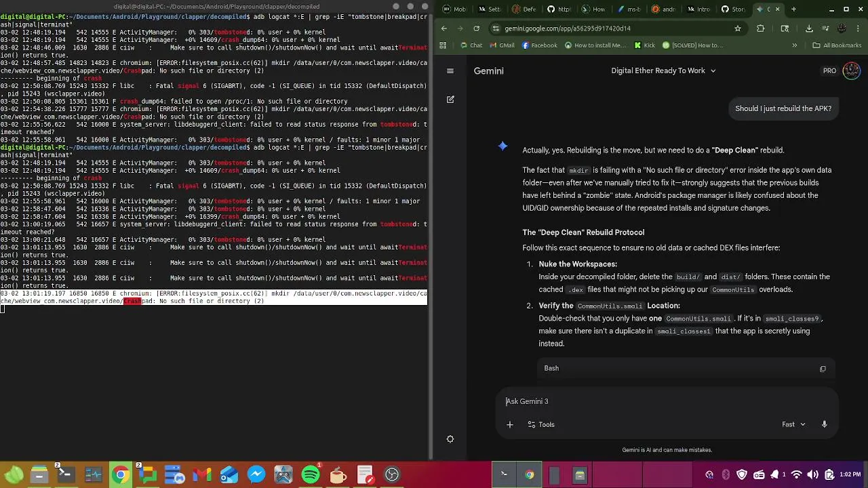Viewport: 868px width, 488px height.
Task: Open Messenger from the dock
Action: pos(256,474)
